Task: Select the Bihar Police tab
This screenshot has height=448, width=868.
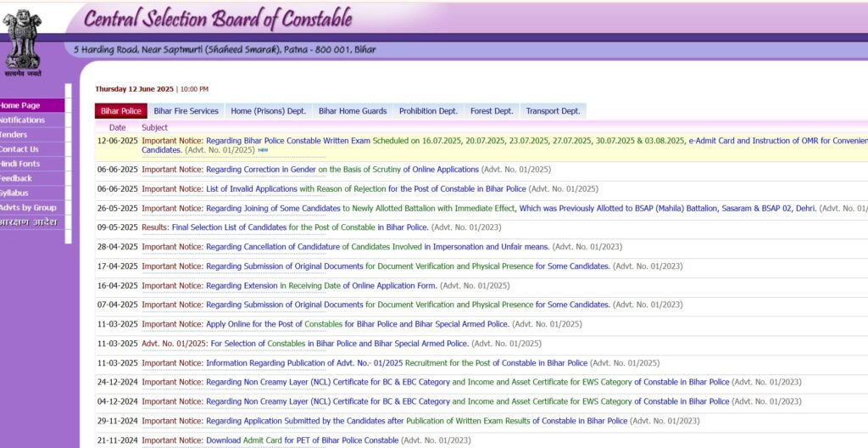Action: 121,111
